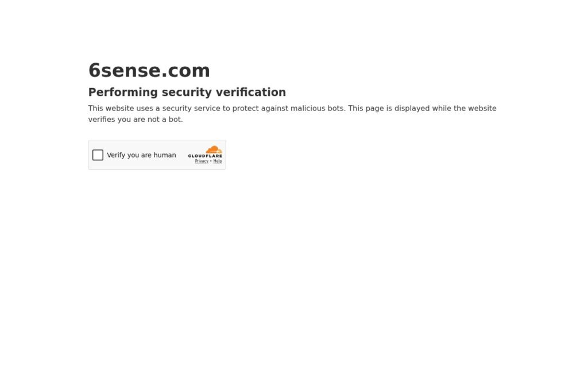
Task: Click the words 'malicious bots' in the paragraph
Action: 317,109
